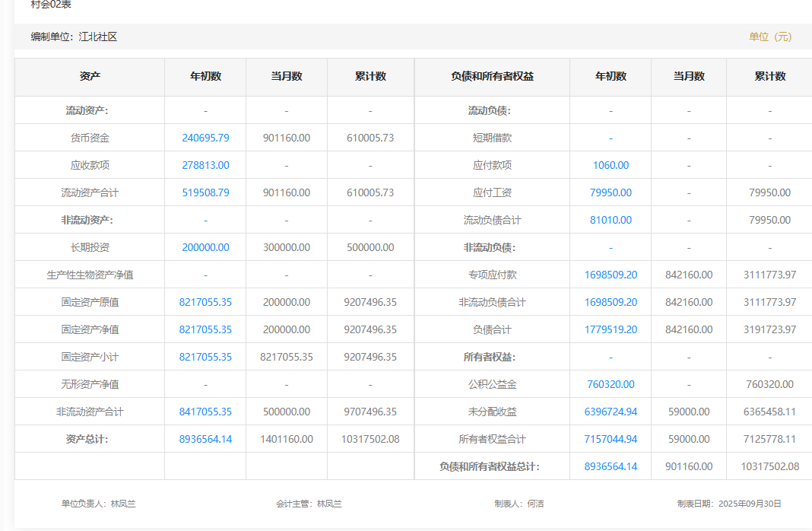Open the 专项应付款 opening balance link
812x531 pixels.
click(x=611, y=275)
